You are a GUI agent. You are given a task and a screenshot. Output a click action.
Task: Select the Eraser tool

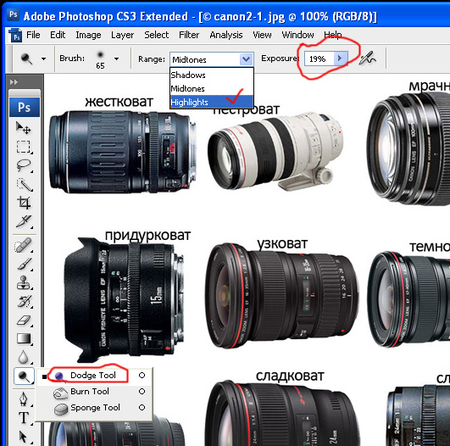coord(24,320)
